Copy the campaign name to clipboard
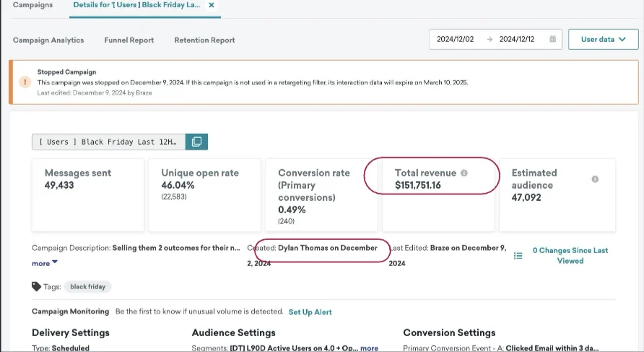Screen dimensions: 644x352 point(196,142)
